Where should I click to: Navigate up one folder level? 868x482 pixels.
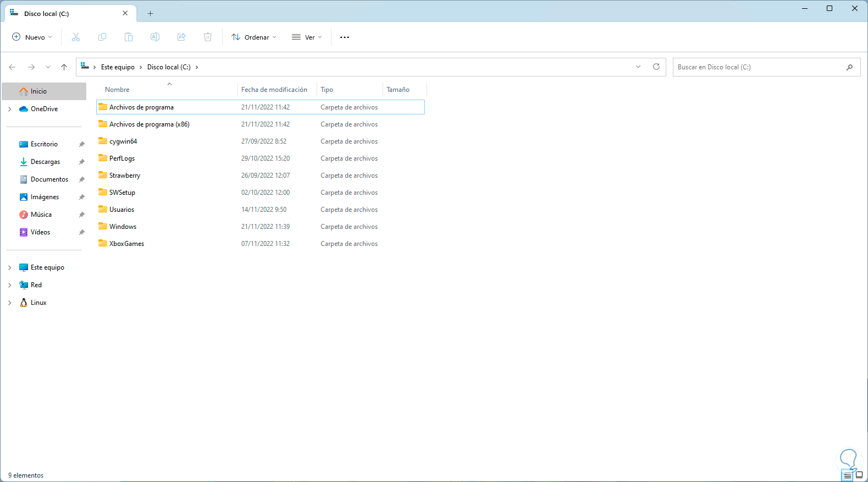click(64, 67)
